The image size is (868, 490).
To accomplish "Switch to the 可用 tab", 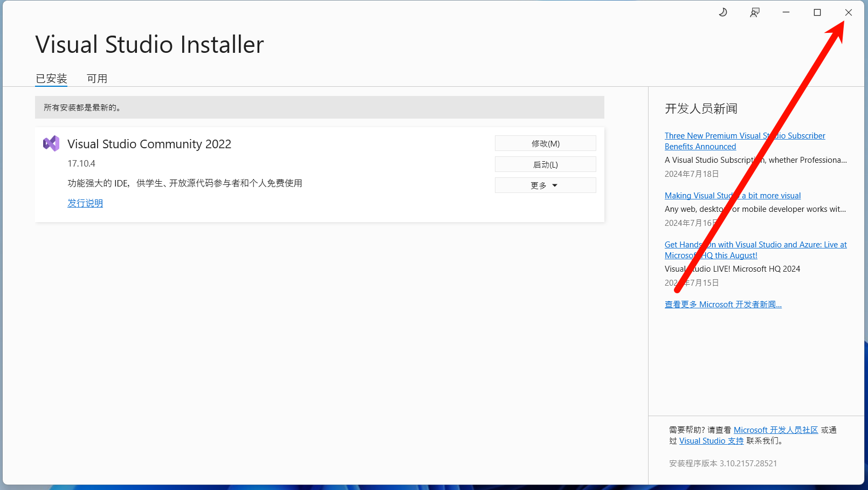I will point(97,79).
